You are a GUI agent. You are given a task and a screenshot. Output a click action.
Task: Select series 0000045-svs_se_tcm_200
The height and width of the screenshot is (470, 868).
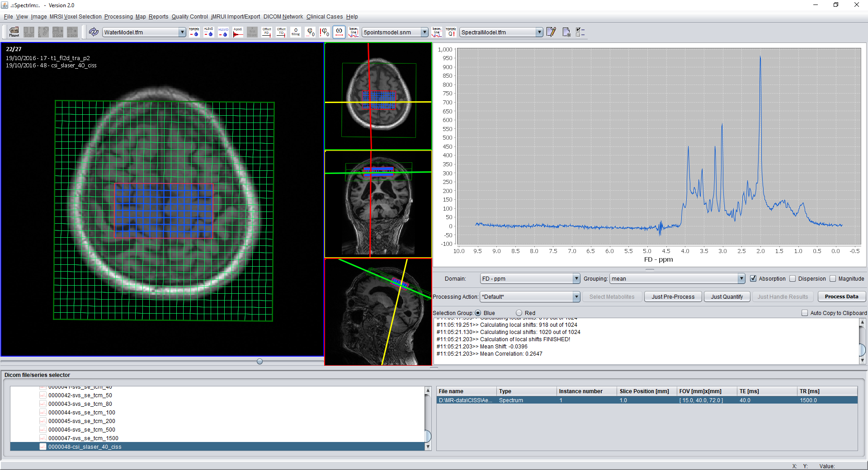pos(81,421)
